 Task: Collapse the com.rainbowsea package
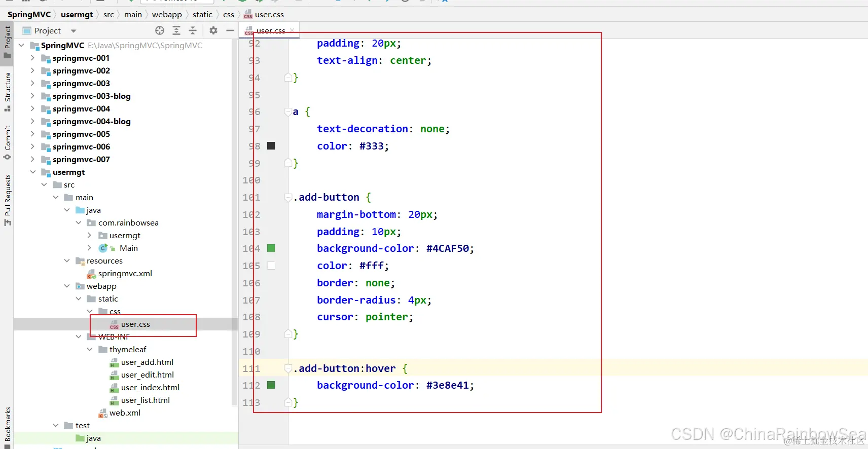tap(79, 222)
